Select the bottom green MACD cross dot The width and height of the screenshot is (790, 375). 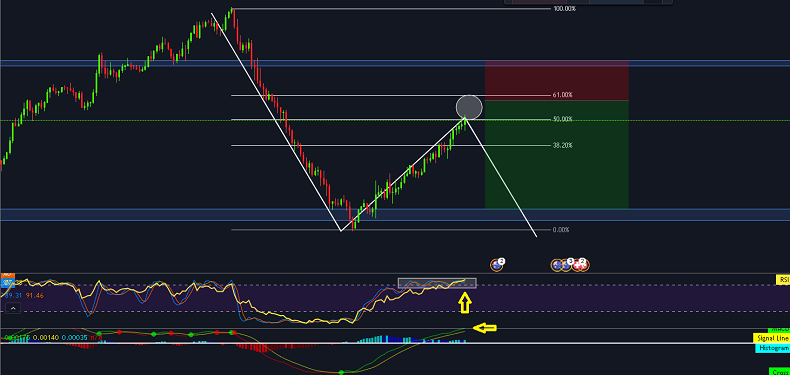(341, 372)
